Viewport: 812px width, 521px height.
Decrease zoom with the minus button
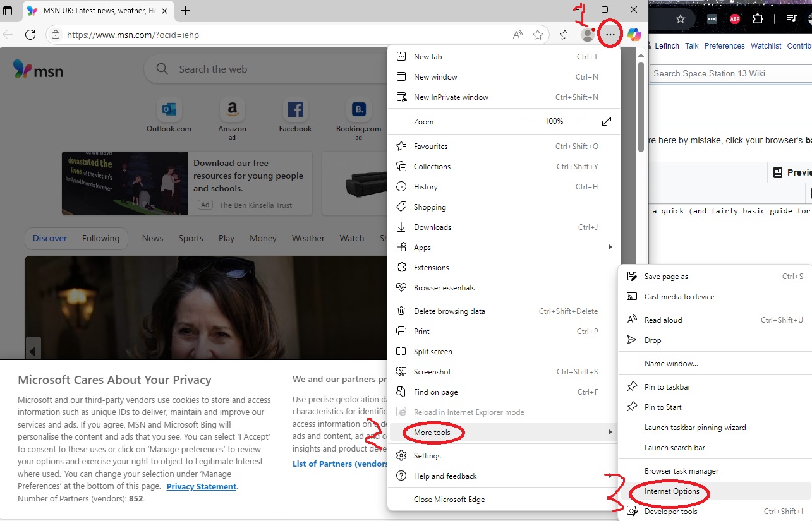(529, 121)
